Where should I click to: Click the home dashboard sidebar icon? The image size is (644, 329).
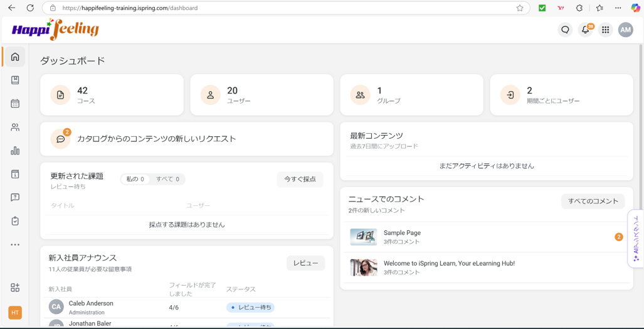pos(15,57)
